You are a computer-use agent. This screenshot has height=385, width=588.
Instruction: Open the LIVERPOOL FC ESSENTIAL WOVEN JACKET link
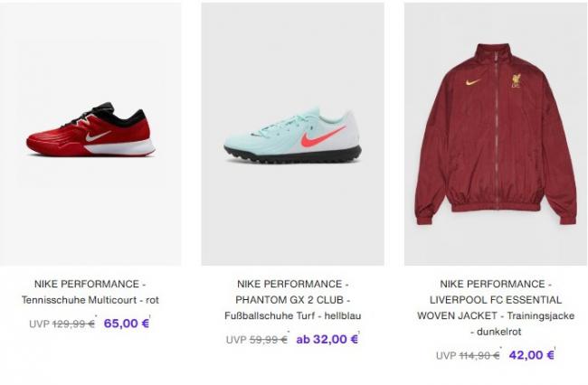[x=496, y=307]
